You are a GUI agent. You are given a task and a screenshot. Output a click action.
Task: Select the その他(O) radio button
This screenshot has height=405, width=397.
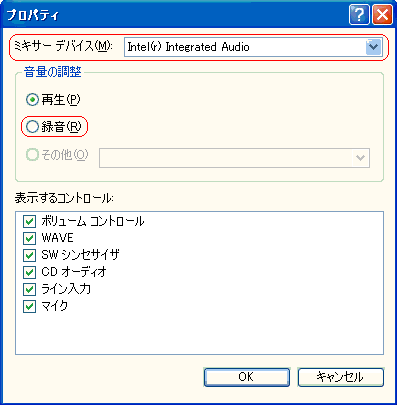coord(32,154)
